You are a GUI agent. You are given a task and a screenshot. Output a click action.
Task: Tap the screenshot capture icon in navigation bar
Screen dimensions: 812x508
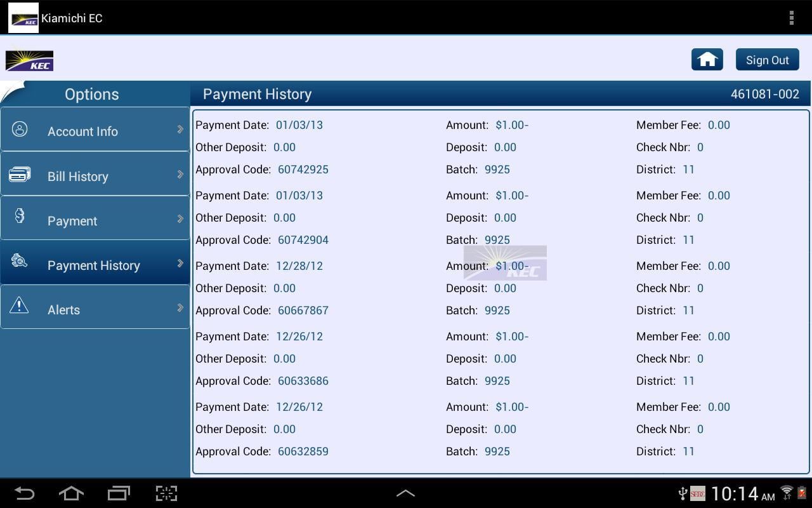coord(166,493)
